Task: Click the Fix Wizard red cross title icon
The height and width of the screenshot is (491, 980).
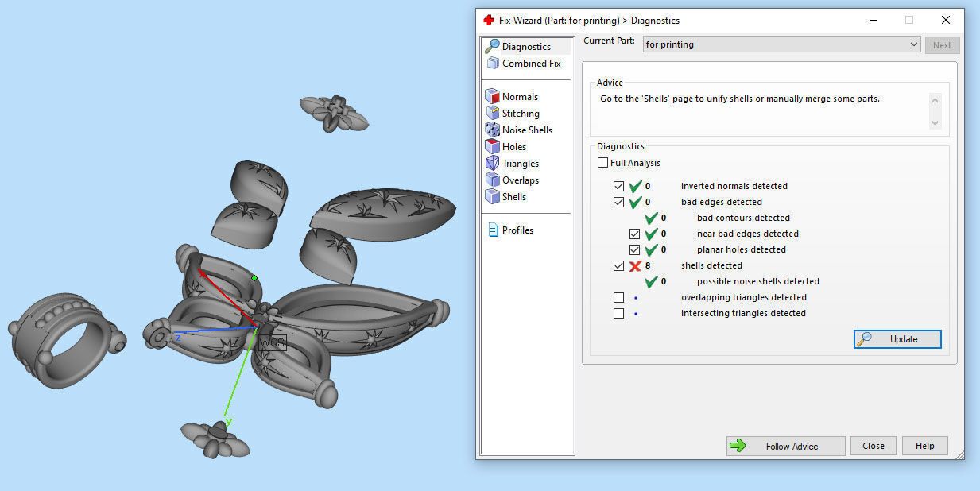Action: 489,20
